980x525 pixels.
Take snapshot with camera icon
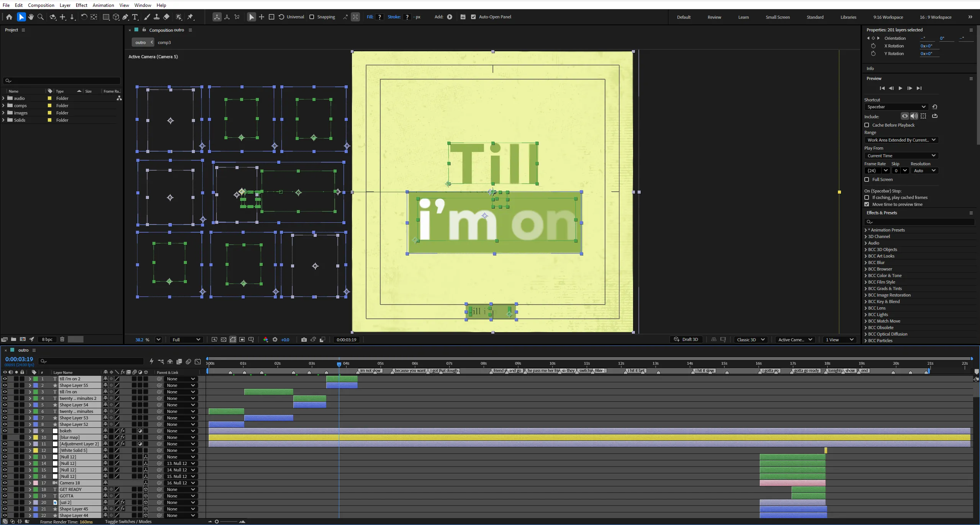304,339
